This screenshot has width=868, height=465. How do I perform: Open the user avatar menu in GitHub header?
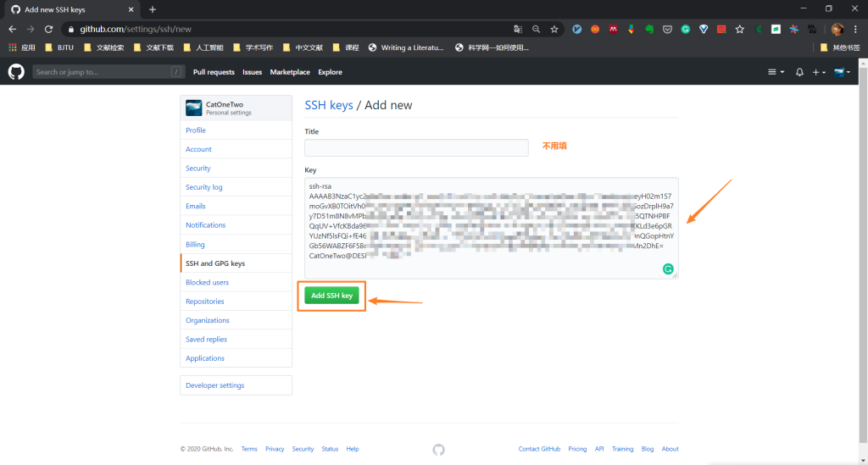click(x=842, y=72)
